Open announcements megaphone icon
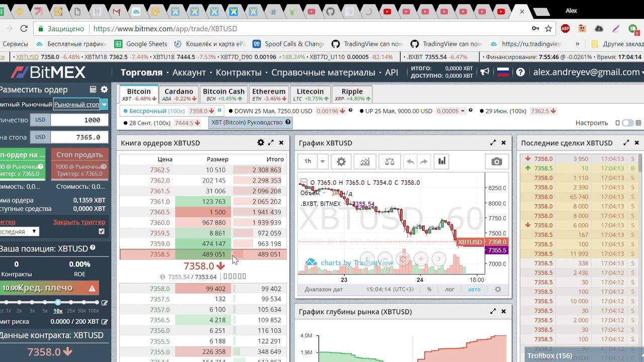 pyautogui.click(x=485, y=72)
